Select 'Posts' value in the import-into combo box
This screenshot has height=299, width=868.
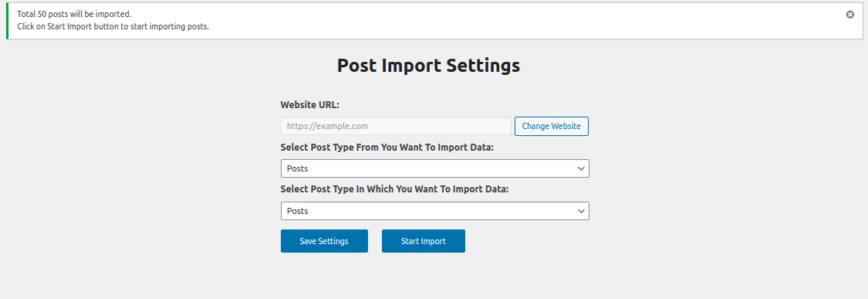click(x=297, y=211)
